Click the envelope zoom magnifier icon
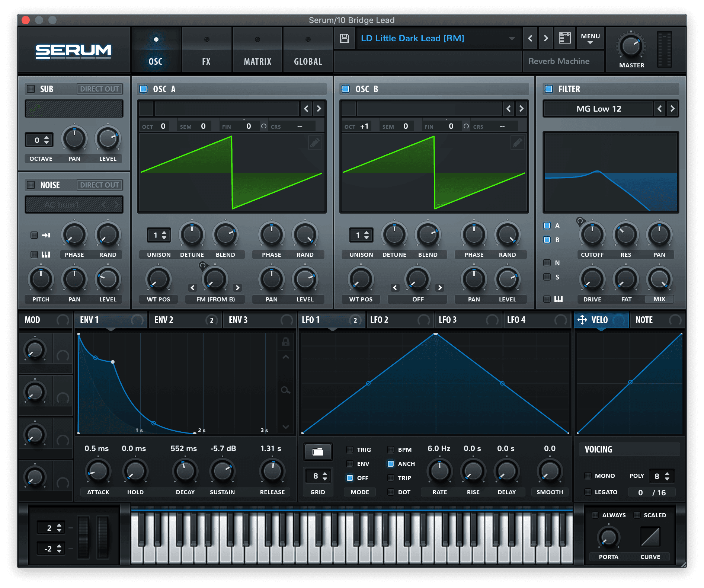Screen dimensions: 704x588 [x=285, y=390]
